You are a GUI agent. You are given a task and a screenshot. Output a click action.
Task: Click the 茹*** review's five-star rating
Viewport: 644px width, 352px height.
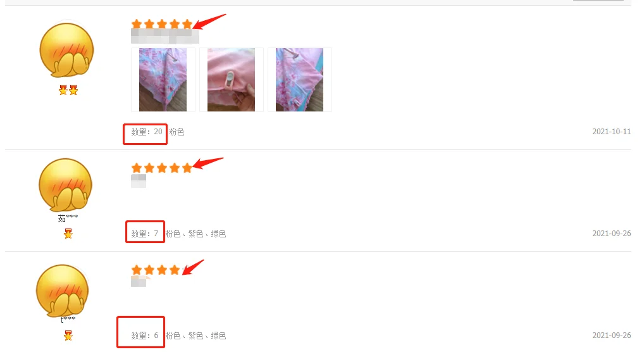[162, 168]
